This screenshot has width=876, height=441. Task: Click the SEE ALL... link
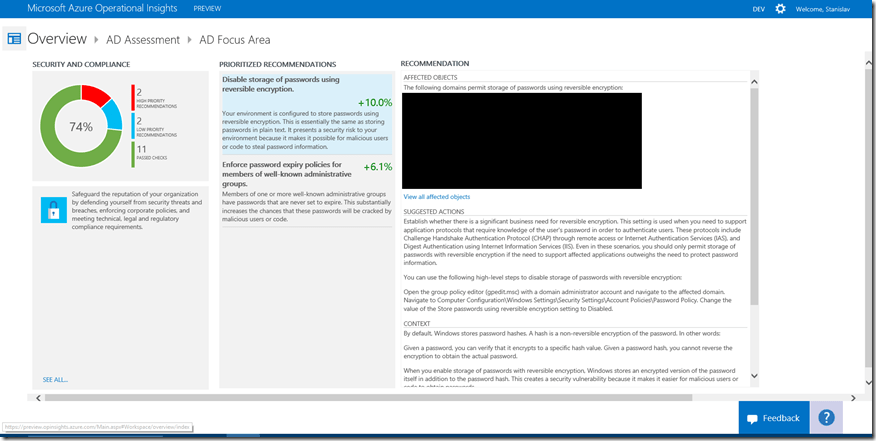56,380
